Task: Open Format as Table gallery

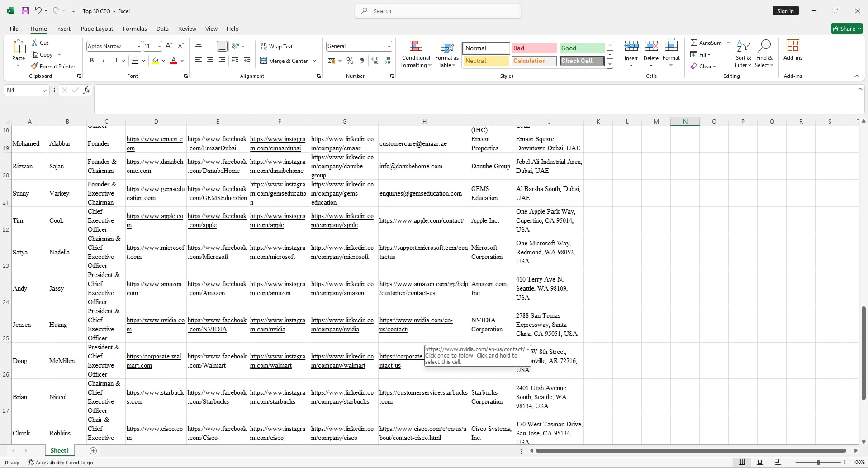Action: [447, 54]
